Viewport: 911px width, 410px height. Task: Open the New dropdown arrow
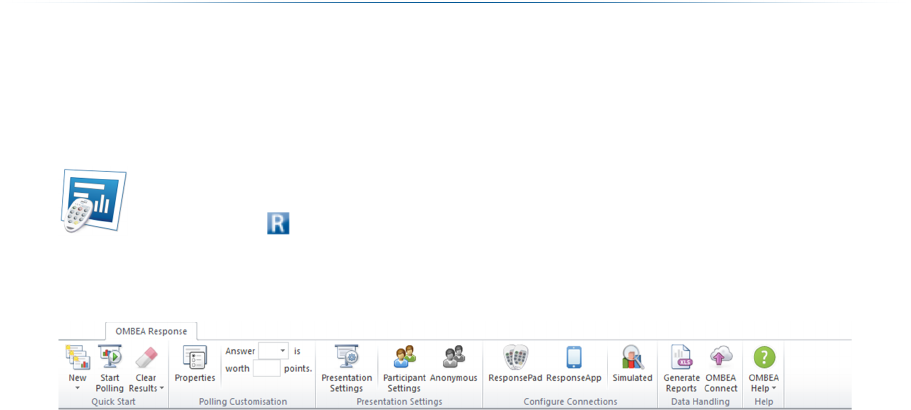77,388
